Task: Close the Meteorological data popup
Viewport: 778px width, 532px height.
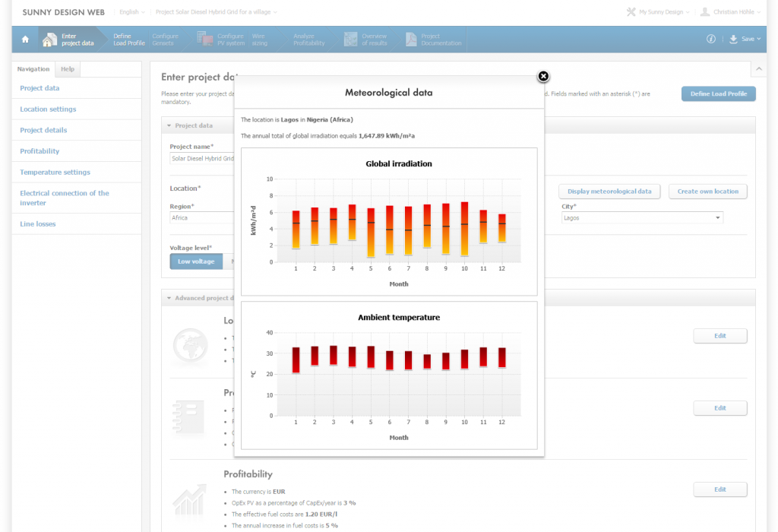Action: 543,76
